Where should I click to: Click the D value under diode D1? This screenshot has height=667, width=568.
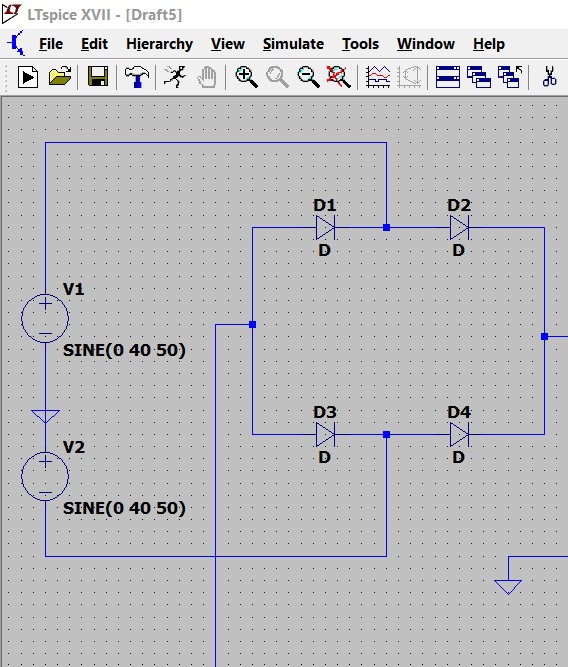[325, 250]
